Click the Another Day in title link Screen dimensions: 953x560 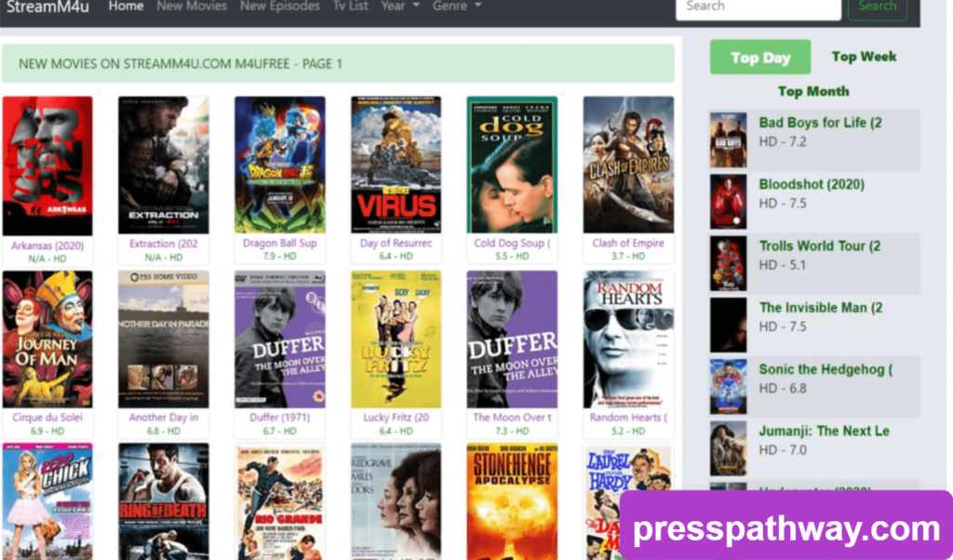coord(164,418)
